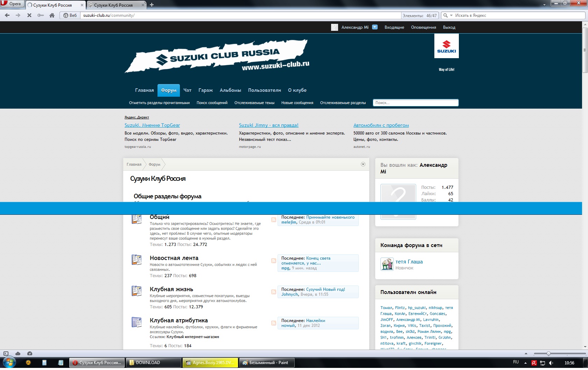The width and height of the screenshot is (588, 370).
Task: Click the volume speaker tray icon
Action: coord(551,363)
